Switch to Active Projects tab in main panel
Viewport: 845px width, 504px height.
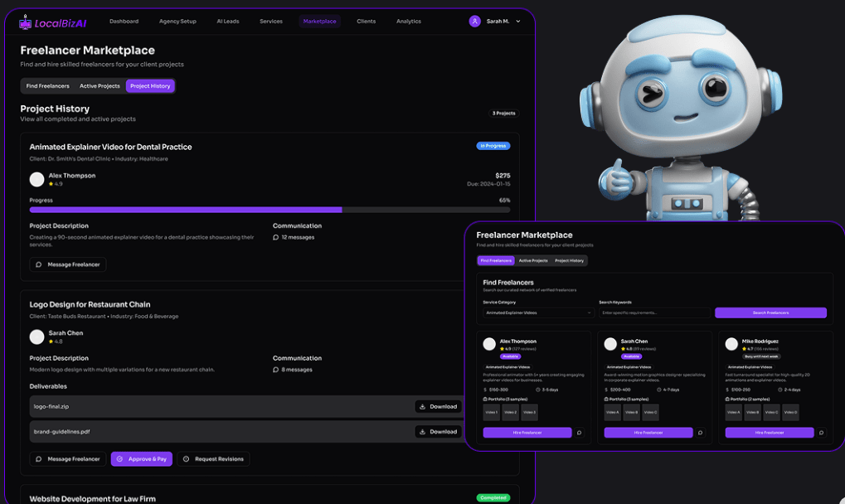(100, 86)
